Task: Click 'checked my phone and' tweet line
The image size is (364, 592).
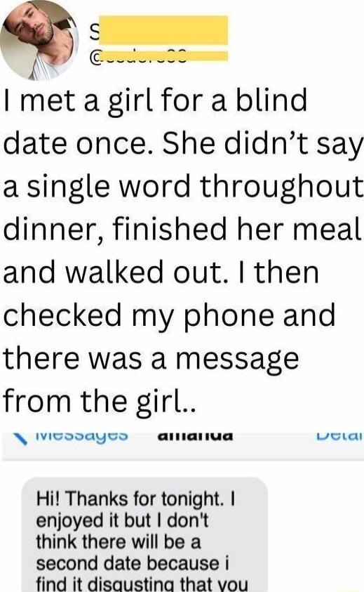Action: coord(169,317)
